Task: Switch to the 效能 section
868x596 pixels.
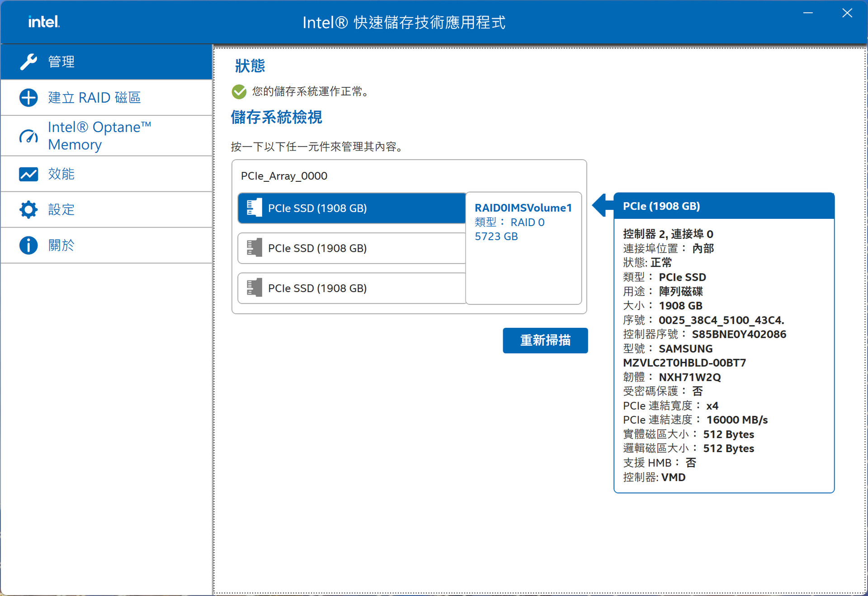Action: point(107,174)
